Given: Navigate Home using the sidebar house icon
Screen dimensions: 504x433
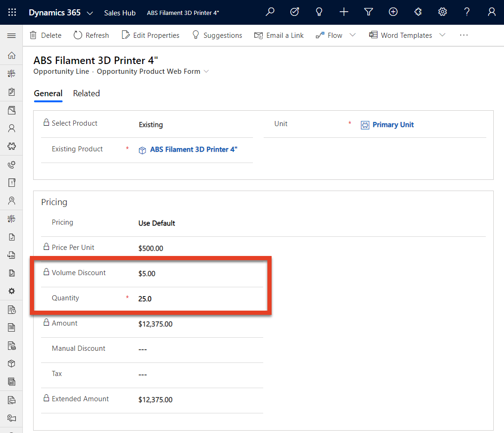Looking at the screenshot, I should [11, 55].
